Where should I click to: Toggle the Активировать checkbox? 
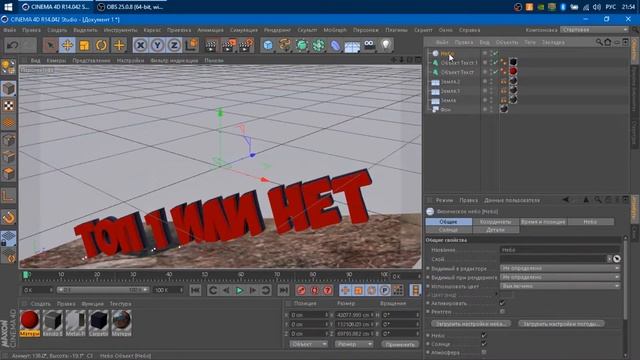pyautogui.click(x=502, y=303)
